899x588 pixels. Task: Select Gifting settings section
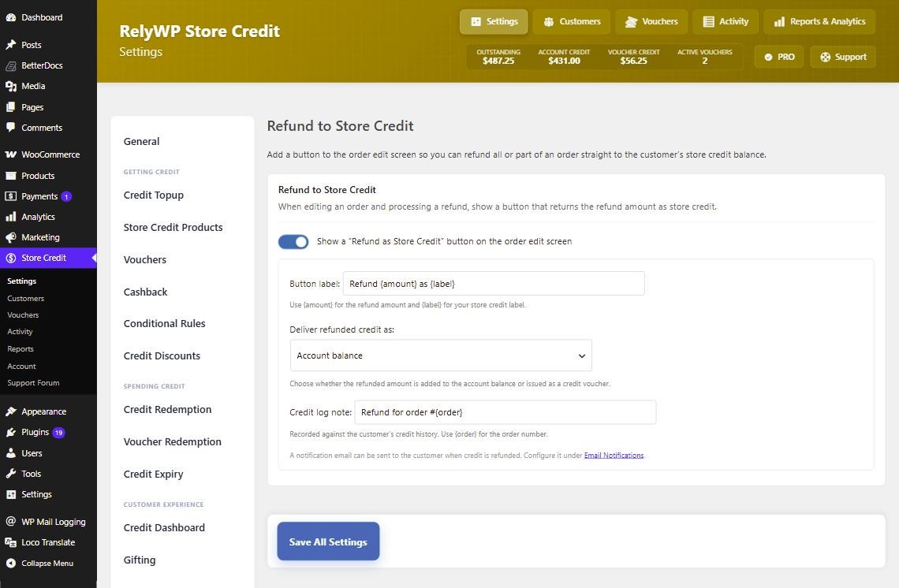click(x=140, y=560)
